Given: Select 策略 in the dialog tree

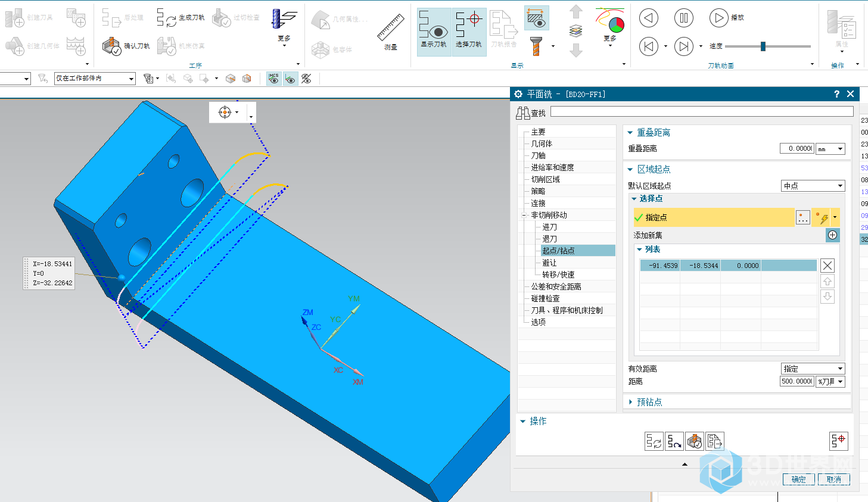Looking at the screenshot, I should [x=538, y=191].
